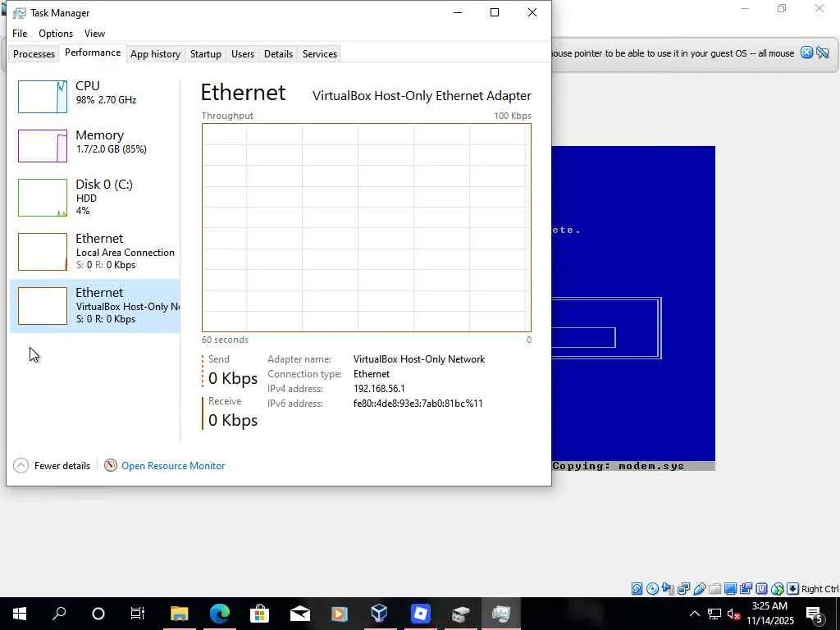Viewport: 840px width, 630px height.
Task: Click the Task Manager title bar icon
Action: pyautogui.click(x=20, y=13)
